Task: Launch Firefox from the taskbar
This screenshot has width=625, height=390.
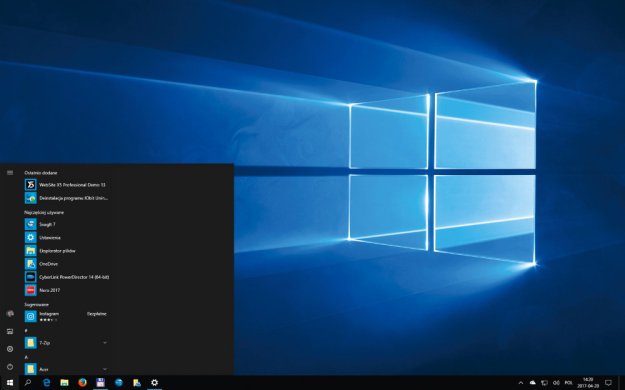Action: click(83, 383)
